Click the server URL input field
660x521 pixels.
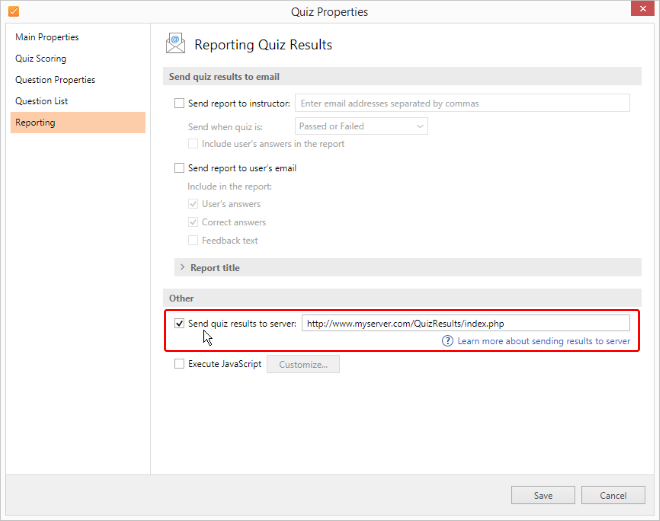466,323
